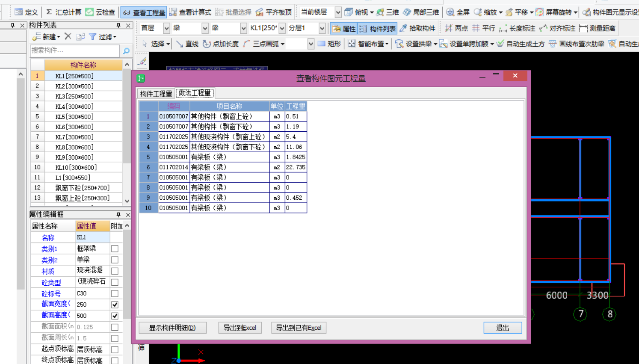639x364 pixels.
Task: Open the 定义 (Define) tool
Action: (26, 12)
